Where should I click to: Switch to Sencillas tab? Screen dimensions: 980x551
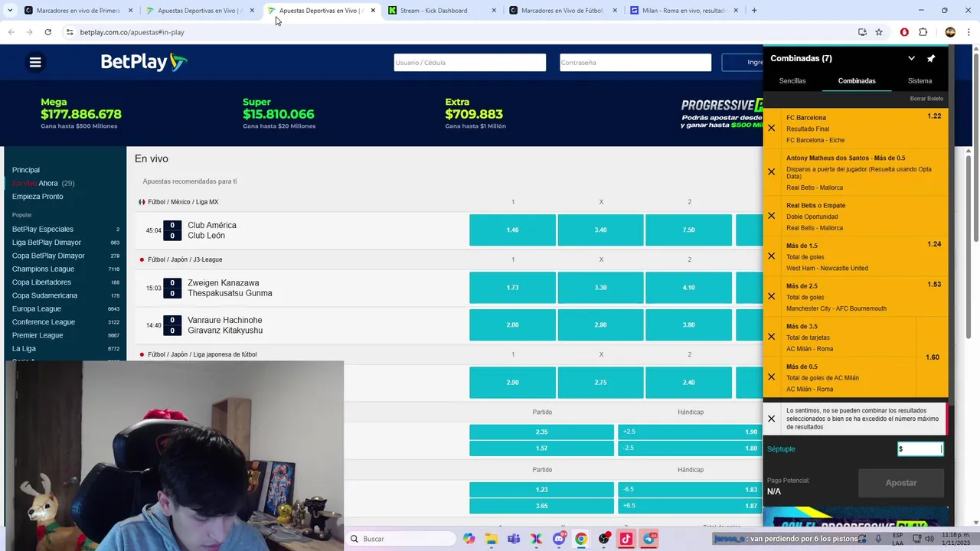pyautogui.click(x=792, y=80)
